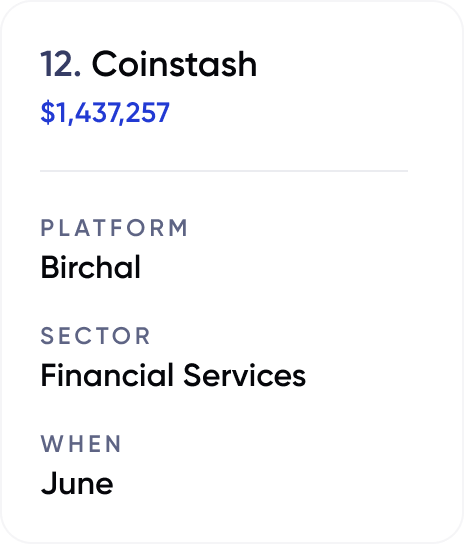Click the rank number 12
The height and width of the screenshot is (544, 464).
(61, 64)
